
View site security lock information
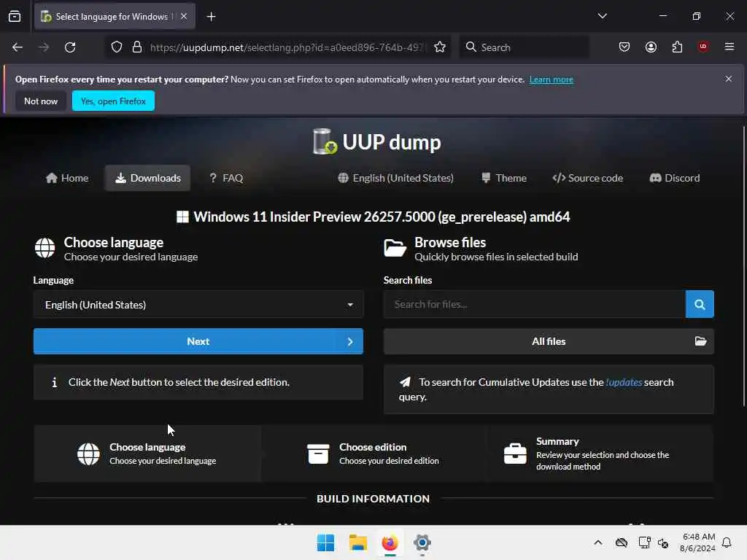[137, 47]
